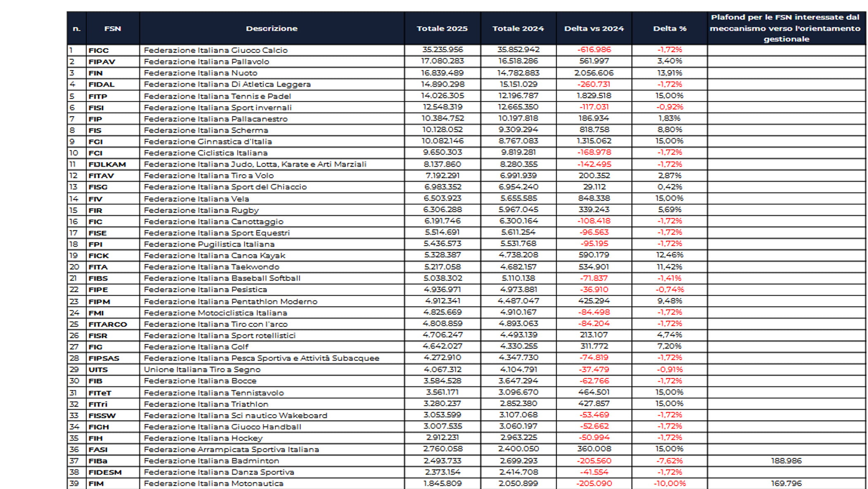Click the 'Delta vs 2024' column header
This screenshot has height=489, width=868.
[594, 29]
